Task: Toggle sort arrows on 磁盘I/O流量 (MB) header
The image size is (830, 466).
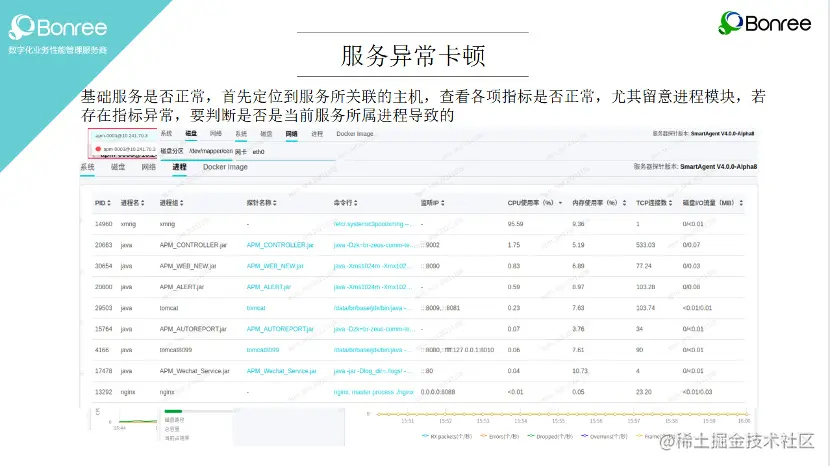Action: (741, 203)
